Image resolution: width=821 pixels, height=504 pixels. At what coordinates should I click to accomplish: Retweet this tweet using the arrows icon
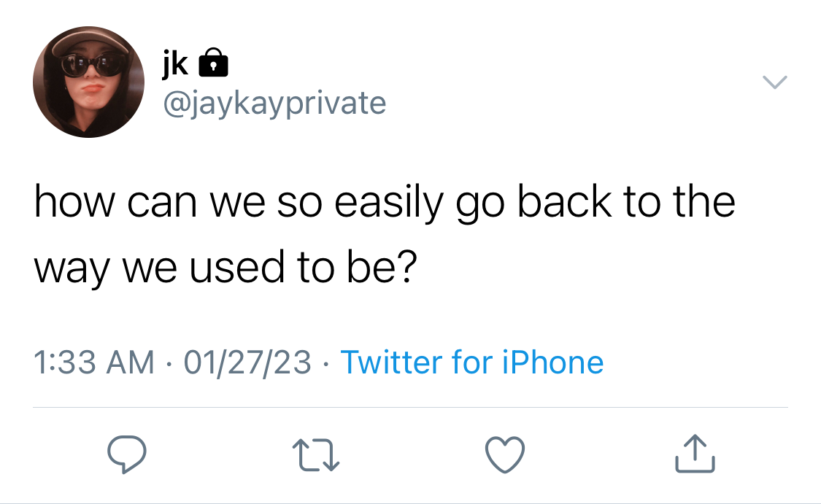pyautogui.click(x=316, y=455)
